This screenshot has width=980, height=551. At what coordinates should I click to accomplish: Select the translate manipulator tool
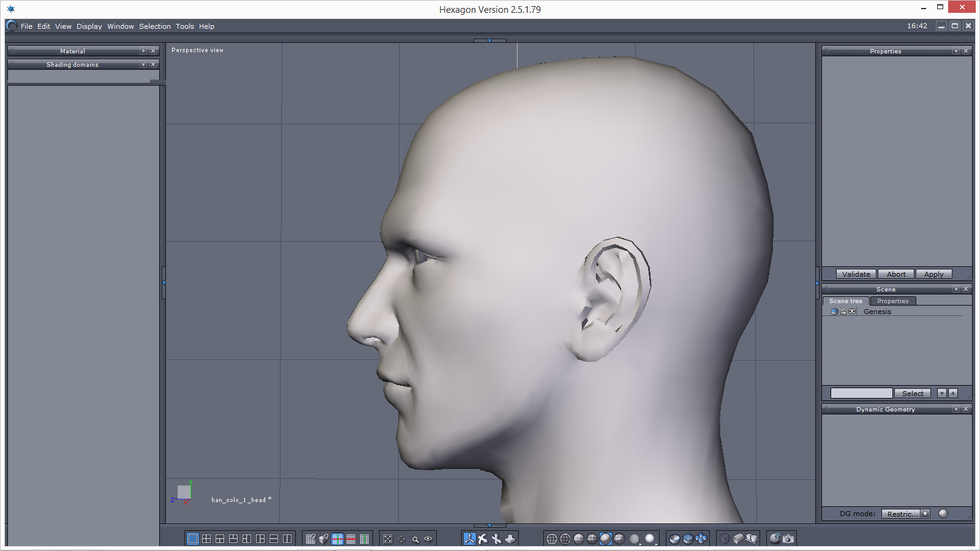point(483,539)
